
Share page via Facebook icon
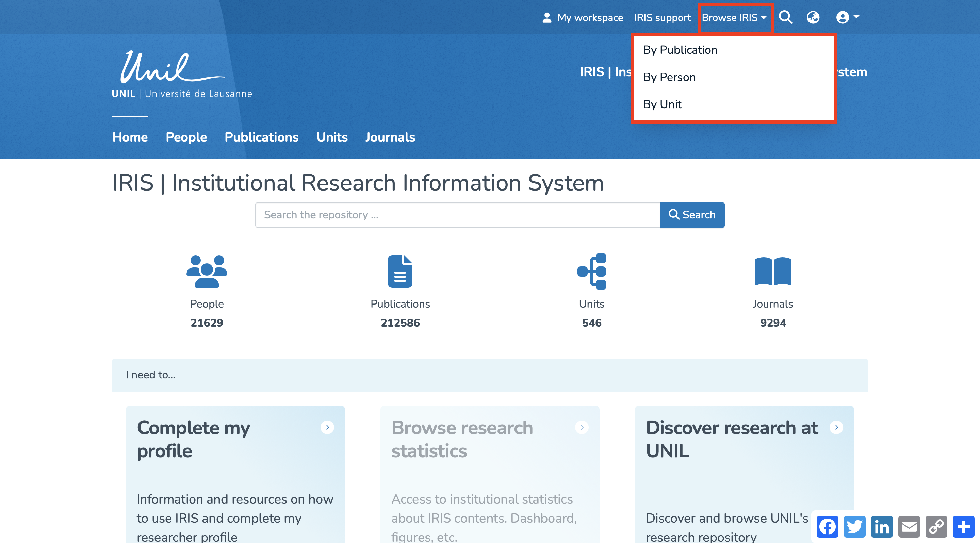pyautogui.click(x=827, y=527)
